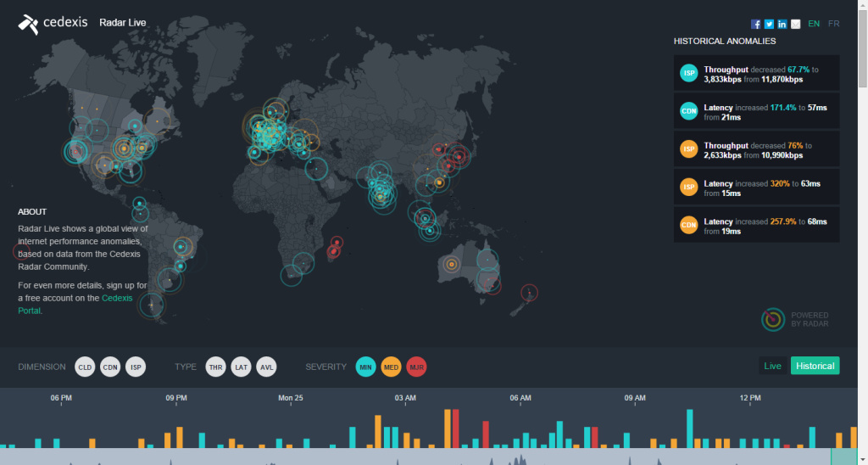Click the Cedexis logo icon
The height and width of the screenshot is (465, 868).
coord(28,25)
